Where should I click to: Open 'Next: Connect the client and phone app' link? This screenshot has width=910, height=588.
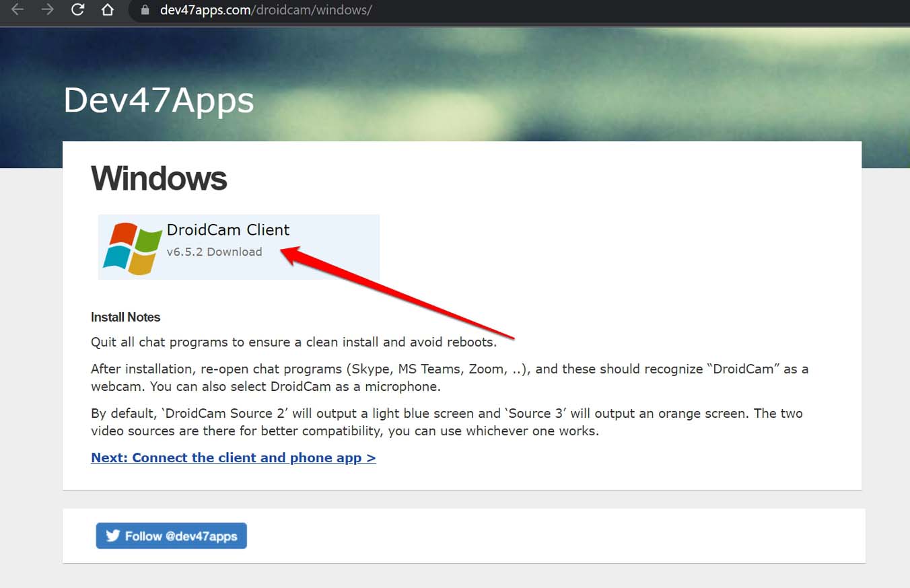234,457
